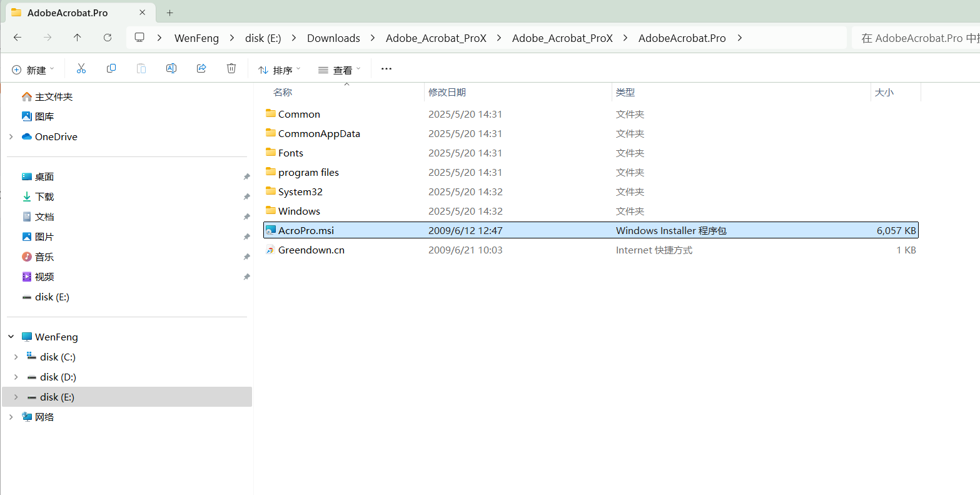
Task: Expand the OneDrive tree node
Action: [x=11, y=136]
